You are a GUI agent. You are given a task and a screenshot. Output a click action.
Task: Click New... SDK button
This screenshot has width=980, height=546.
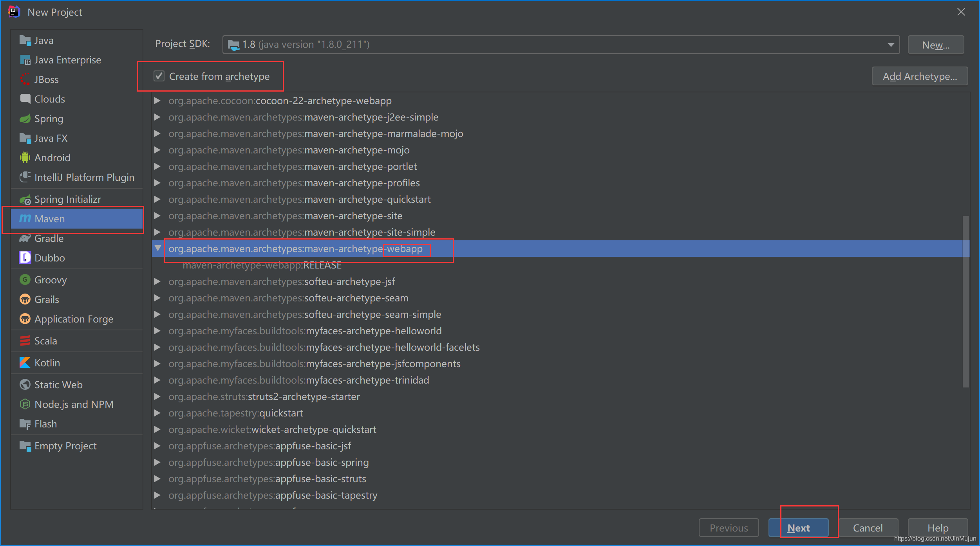pyautogui.click(x=936, y=45)
